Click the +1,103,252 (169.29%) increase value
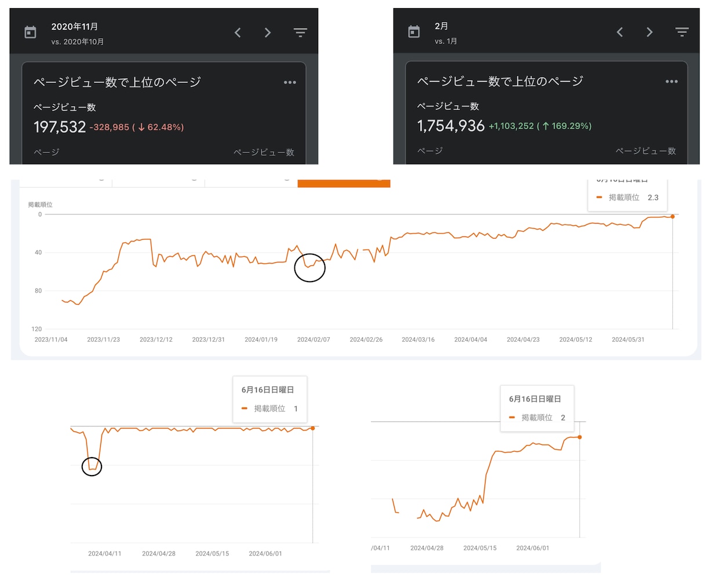 tap(540, 126)
